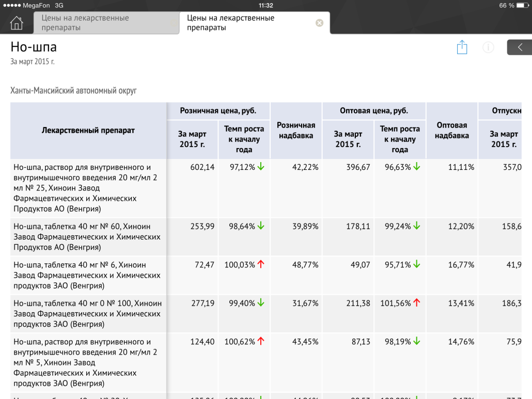Click the 'Розничная надбавка' column header
Viewport: 532px width, 399px height.
[x=296, y=131]
